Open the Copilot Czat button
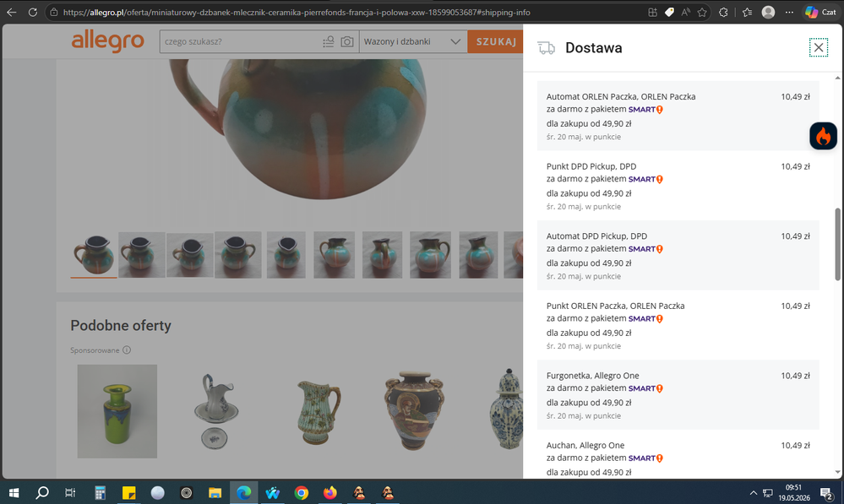Screen dimensions: 844x504 click(820, 12)
